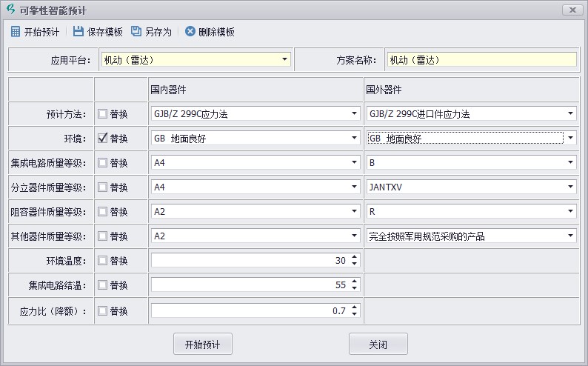The image size is (588, 366).
Task: Click the calculator icon for 开始预计 in toolbar
Action: click(16, 32)
